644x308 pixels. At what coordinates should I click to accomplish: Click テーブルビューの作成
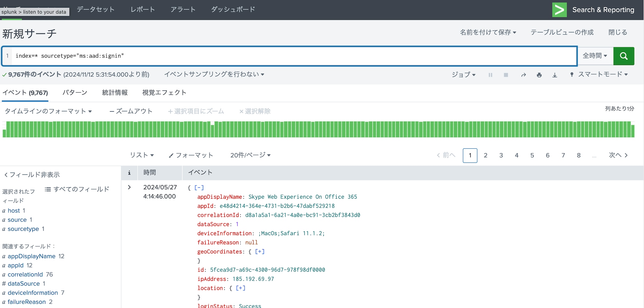562,32
